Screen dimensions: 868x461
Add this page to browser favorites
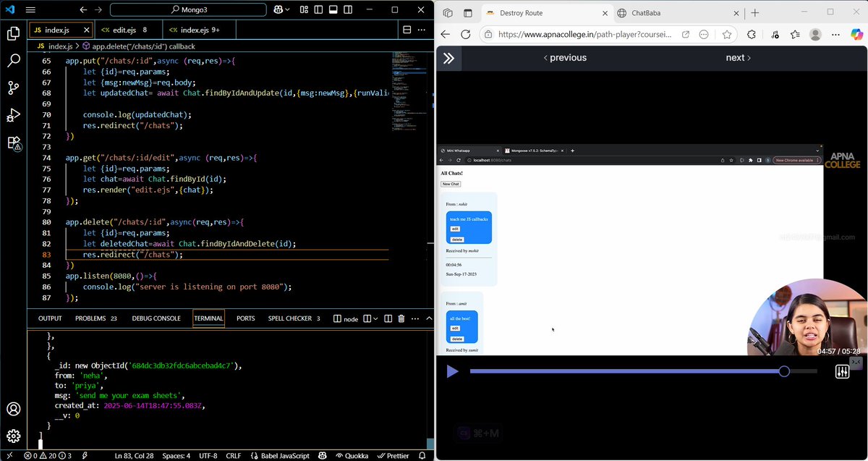click(x=727, y=34)
